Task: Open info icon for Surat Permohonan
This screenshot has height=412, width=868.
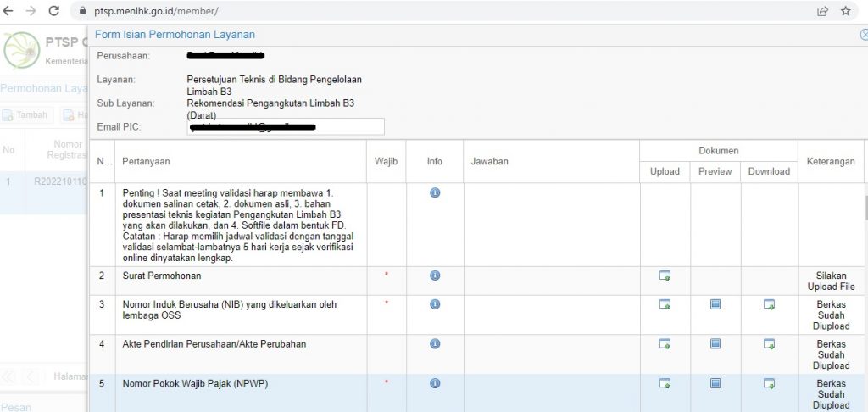Action: tap(435, 276)
